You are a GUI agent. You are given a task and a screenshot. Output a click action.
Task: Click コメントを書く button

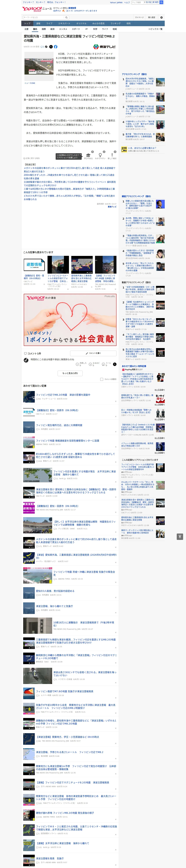(x=93, y=353)
